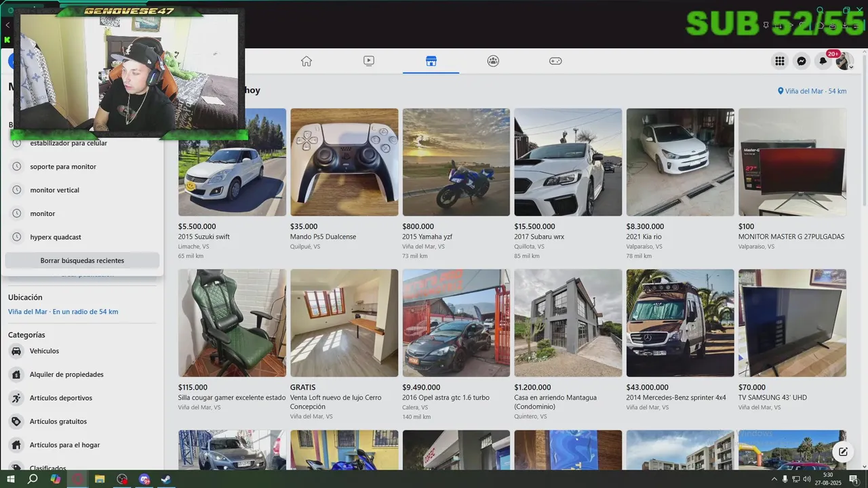The image size is (868, 488).
Task: Open the Vehículos category icon
Action: click(x=16, y=351)
